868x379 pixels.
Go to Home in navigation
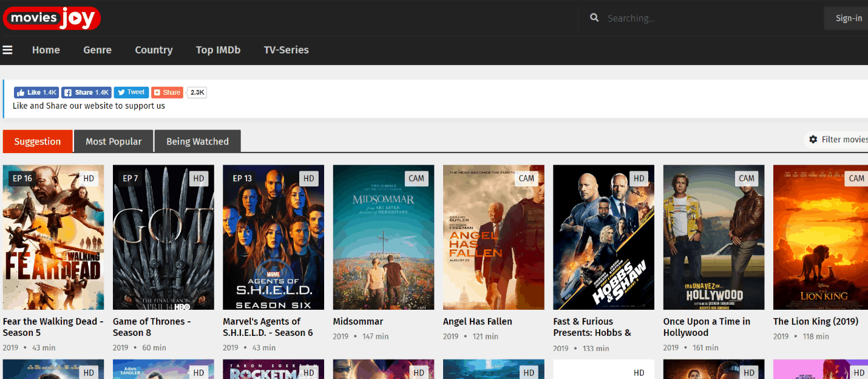point(46,50)
